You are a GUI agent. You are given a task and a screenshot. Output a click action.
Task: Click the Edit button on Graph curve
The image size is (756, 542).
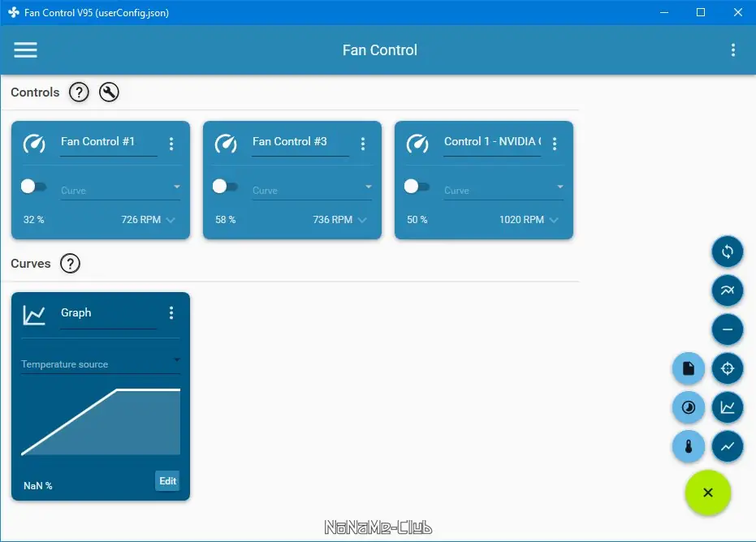pos(167,481)
